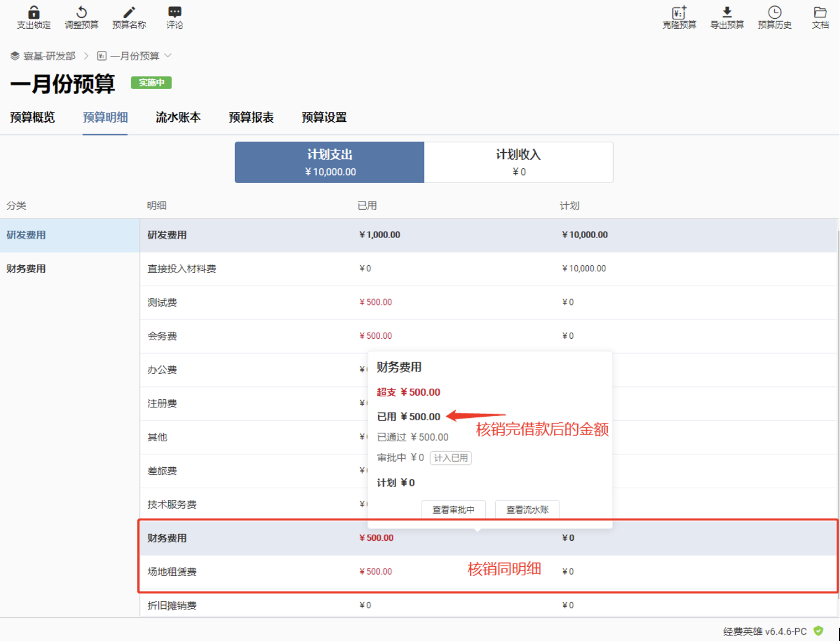840x641 pixels.
Task: Click the budget icon before 一月份预算 breadcrumb
Action: pos(102,56)
